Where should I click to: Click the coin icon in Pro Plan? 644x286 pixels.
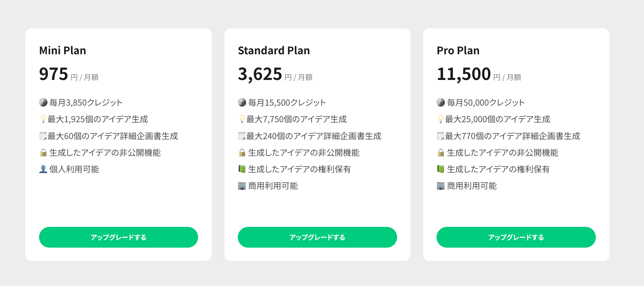pyautogui.click(x=441, y=103)
